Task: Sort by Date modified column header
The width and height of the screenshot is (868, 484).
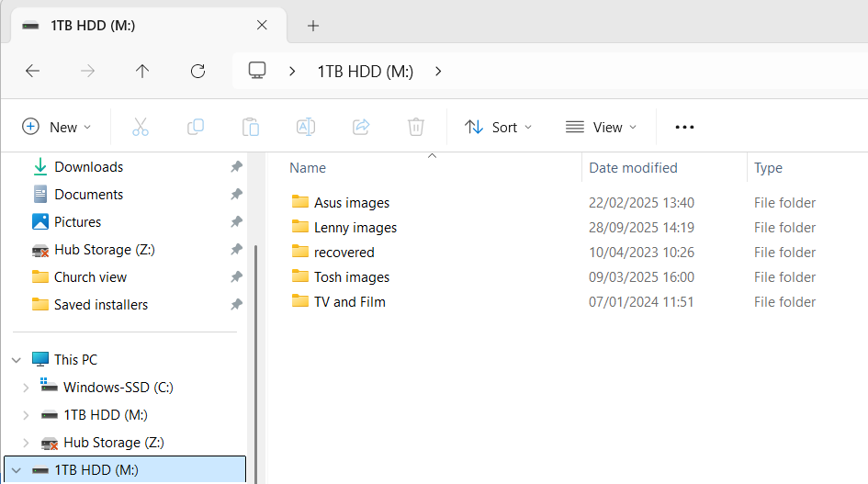Action: 633,168
